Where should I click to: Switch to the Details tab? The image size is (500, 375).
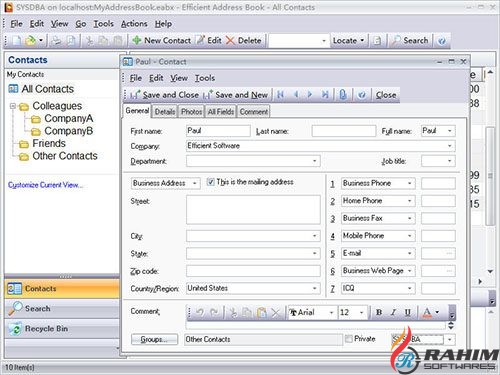click(x=165, y=112)
